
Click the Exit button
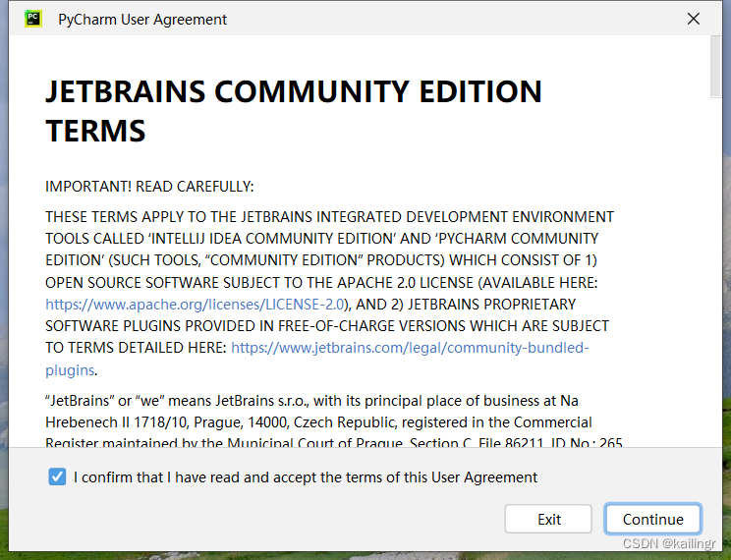tap(548, 519)
